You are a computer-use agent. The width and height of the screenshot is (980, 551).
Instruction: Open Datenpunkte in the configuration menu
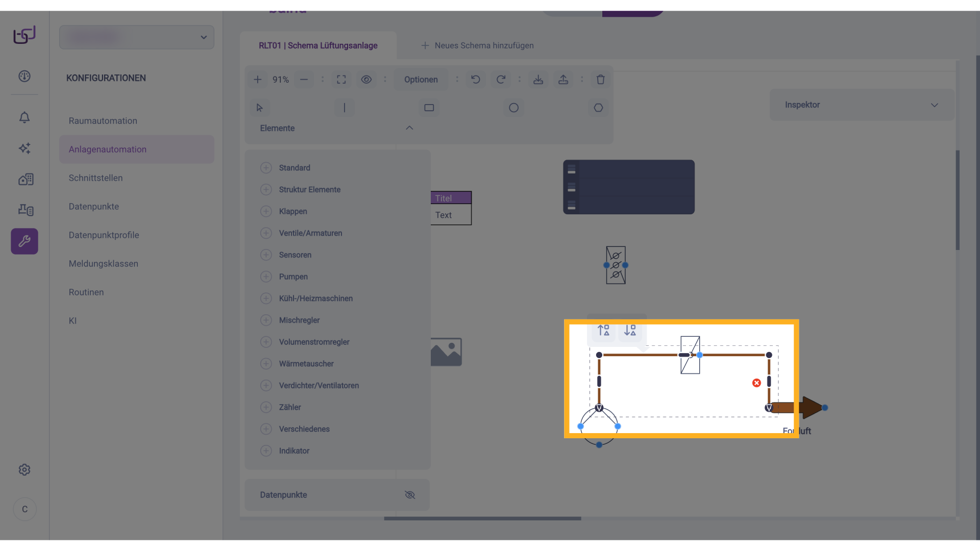tap(94, 207)
